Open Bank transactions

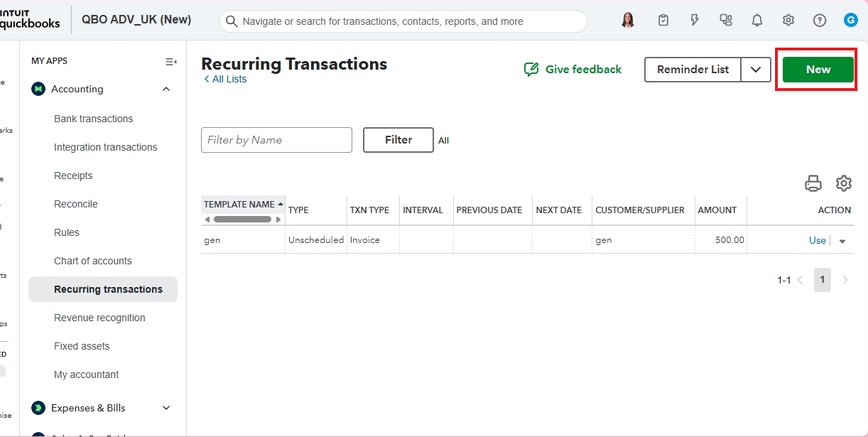point(94,119)
